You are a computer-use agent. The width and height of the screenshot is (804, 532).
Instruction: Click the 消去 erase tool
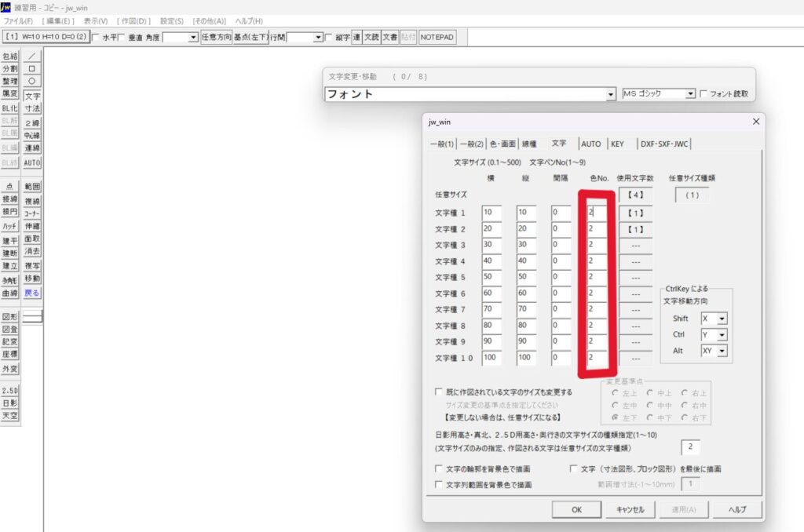coord(32,252)
